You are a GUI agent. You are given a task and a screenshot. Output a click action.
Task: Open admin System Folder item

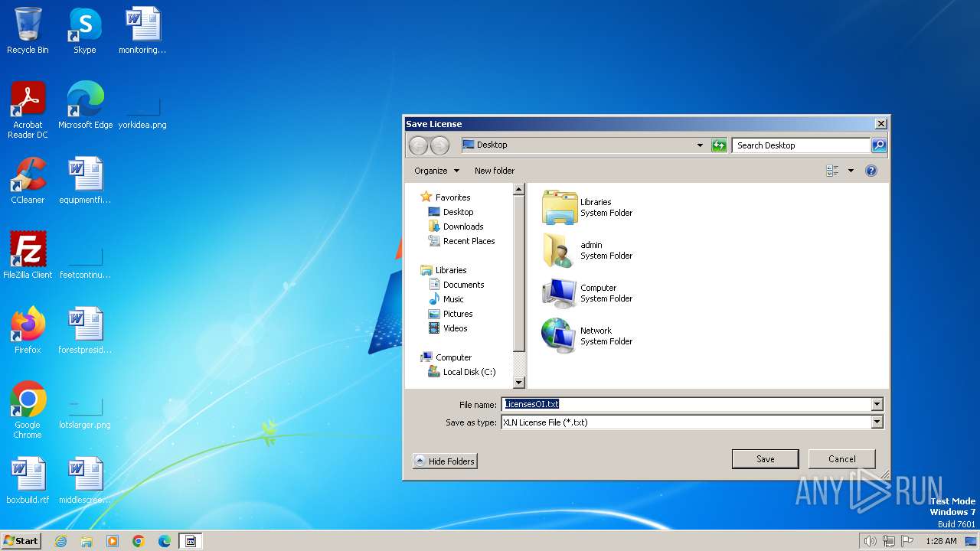point(588,250)
